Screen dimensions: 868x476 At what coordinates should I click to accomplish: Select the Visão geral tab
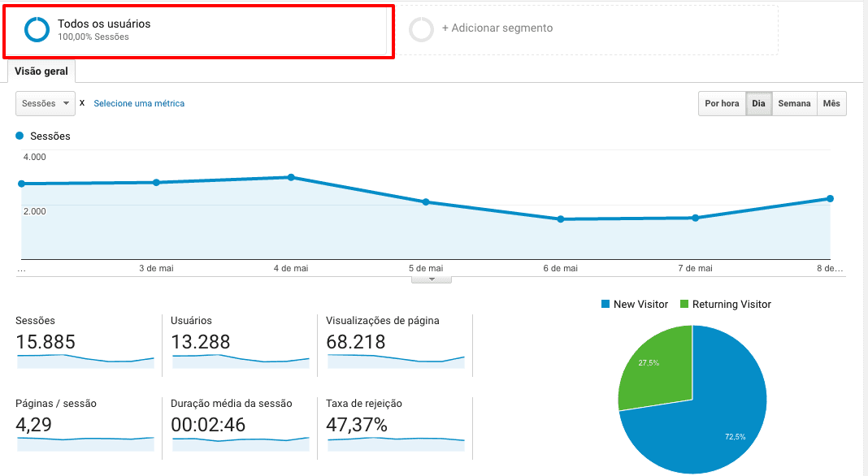point(41,71)
